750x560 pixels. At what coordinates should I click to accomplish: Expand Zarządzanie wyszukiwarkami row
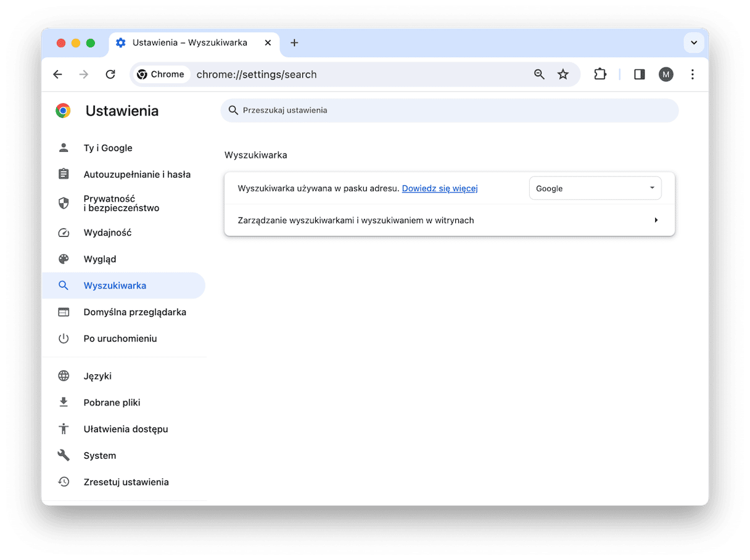click(656, 220)
